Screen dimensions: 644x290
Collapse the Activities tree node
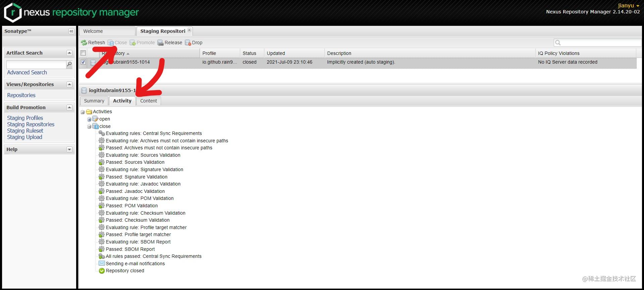(83, 112)
